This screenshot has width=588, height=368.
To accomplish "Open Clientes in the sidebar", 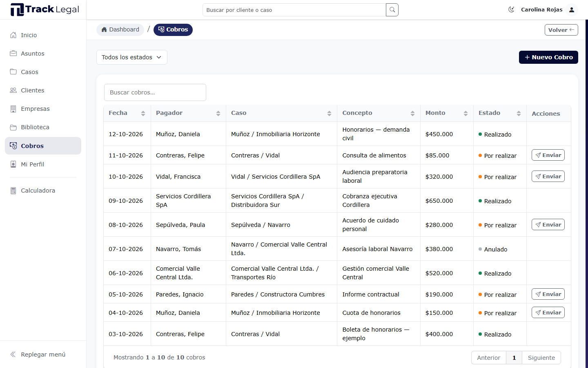I will click(43, 90).
